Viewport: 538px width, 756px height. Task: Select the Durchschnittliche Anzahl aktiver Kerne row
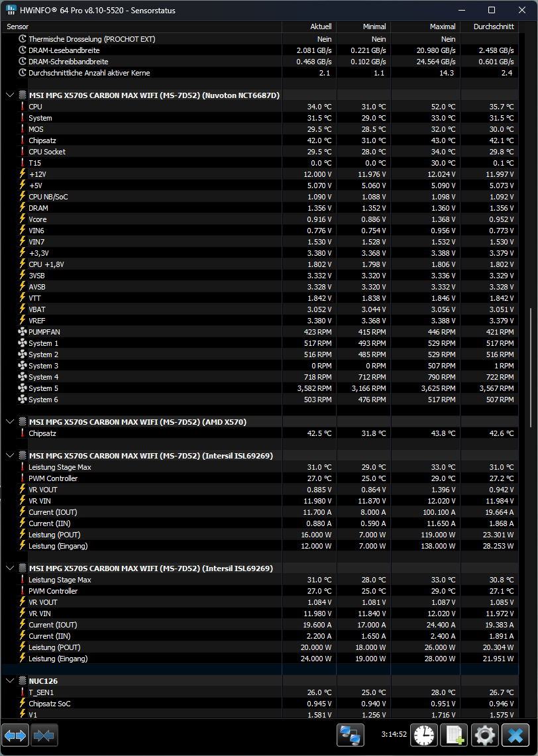click(x=260, y=73)
